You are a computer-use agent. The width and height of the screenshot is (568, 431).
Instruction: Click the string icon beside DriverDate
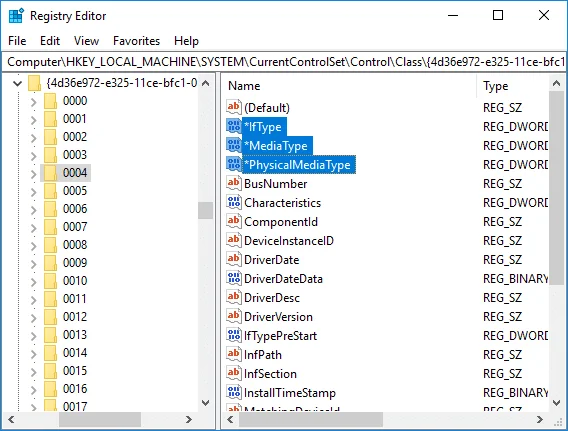[234, 259]
